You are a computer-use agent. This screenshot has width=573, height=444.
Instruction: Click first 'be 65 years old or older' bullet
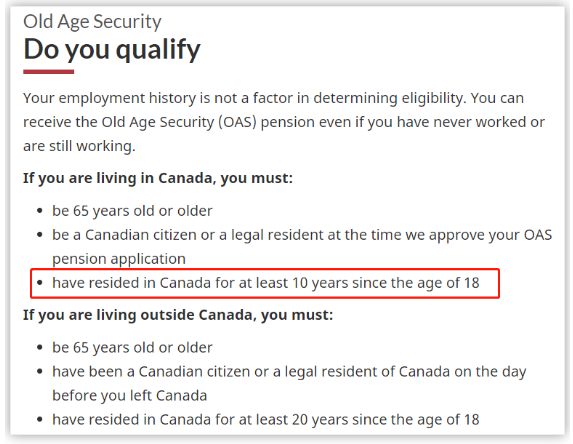point(132,211)
